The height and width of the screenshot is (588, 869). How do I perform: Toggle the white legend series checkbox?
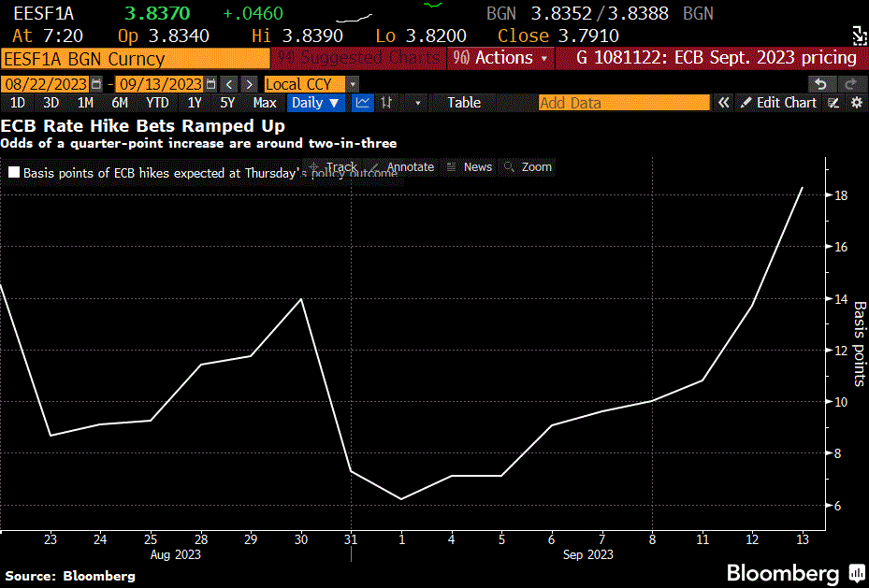[14, 173]
